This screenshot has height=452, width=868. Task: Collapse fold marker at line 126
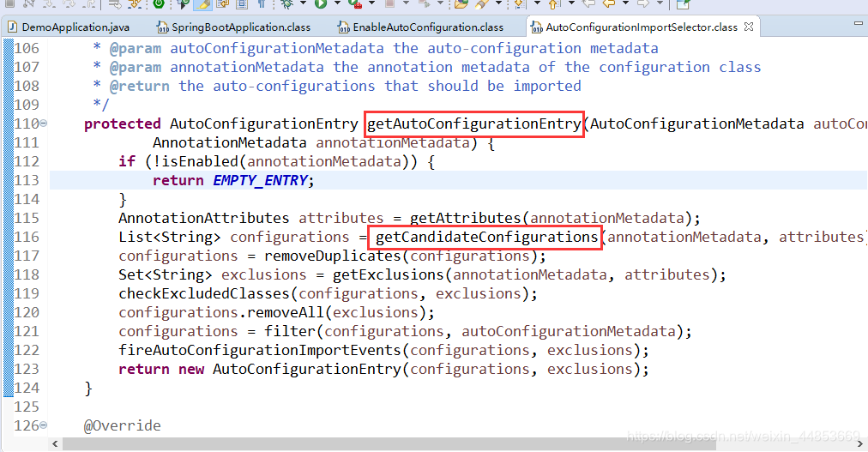pos(43,425)
